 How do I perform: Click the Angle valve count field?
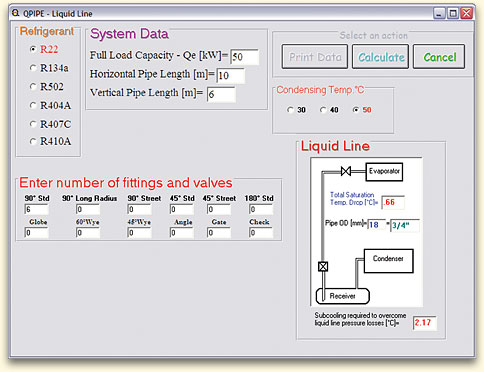182,232
